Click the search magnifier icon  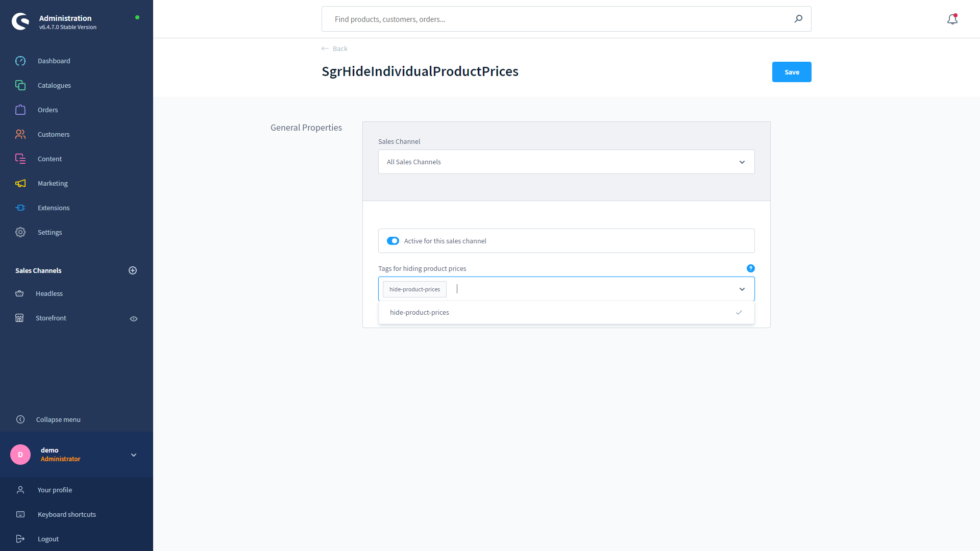(798, 19)
